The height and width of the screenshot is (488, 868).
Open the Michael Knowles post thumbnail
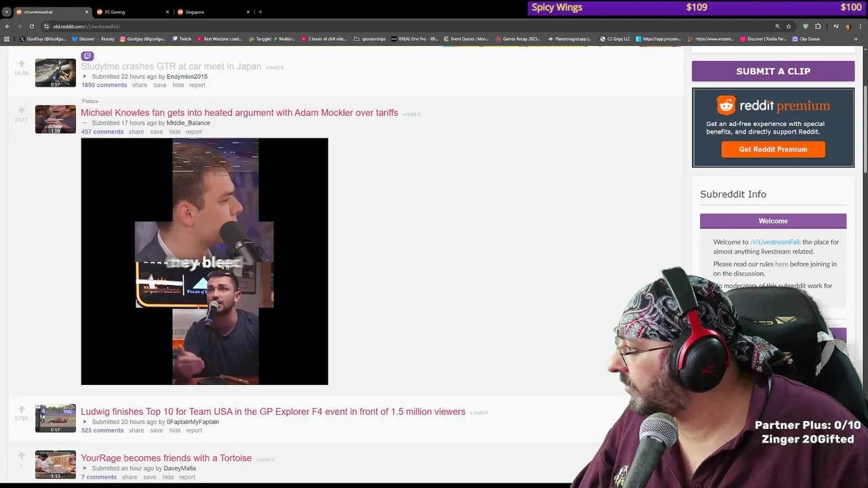pos(56,119)
